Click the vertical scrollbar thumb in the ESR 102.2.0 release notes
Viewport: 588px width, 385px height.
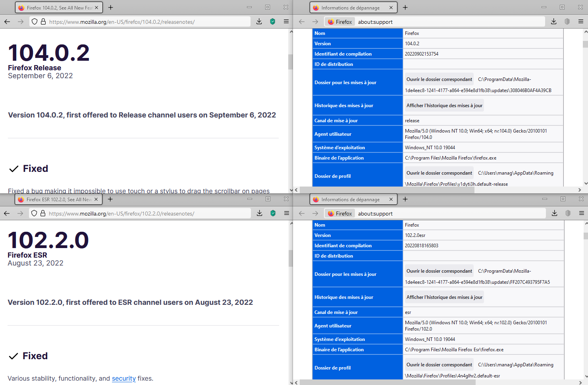[x=290, y=258]
